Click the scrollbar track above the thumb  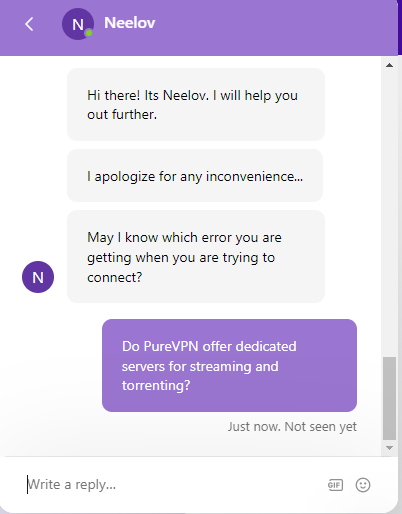(389, 213)
